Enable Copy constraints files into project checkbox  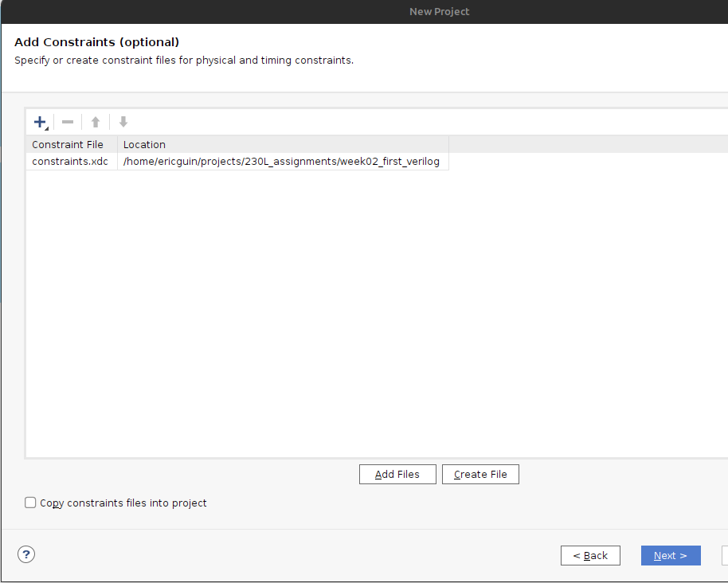[x=31, y=503]
